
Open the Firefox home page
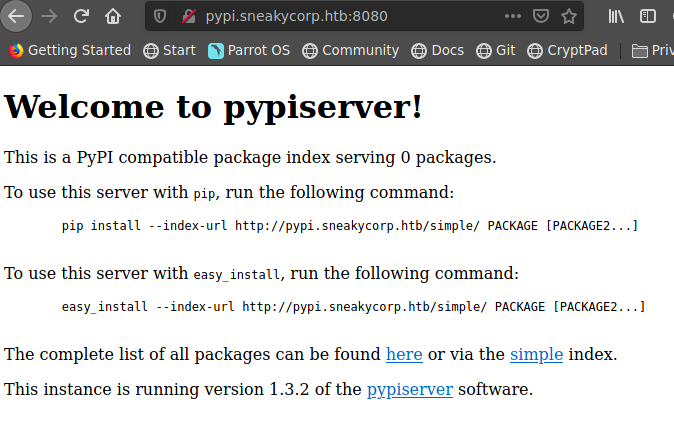[113, 16]
